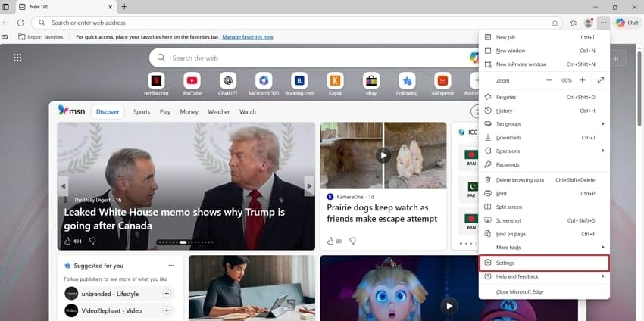Open the Following shortcut tile
The image size is (644, 321).
407,84
